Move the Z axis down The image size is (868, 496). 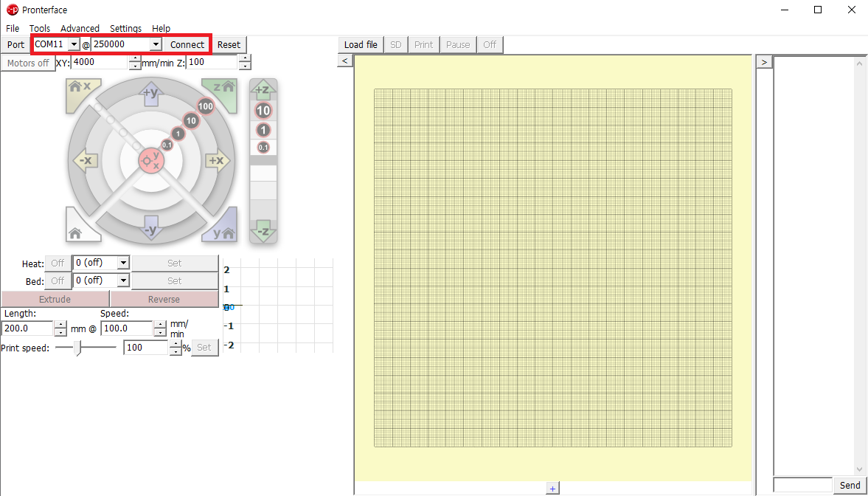(263, 236)
